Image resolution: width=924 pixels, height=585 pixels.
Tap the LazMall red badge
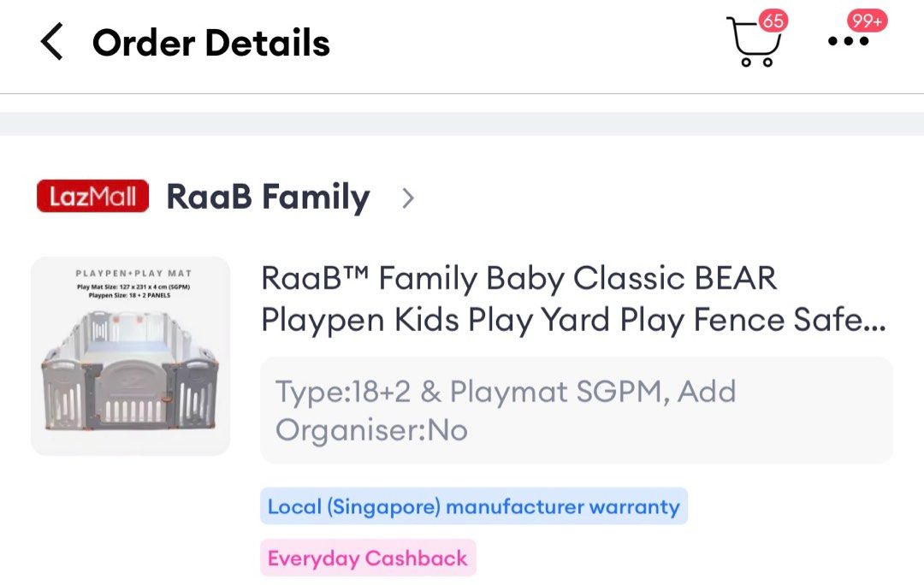(92, 196)
